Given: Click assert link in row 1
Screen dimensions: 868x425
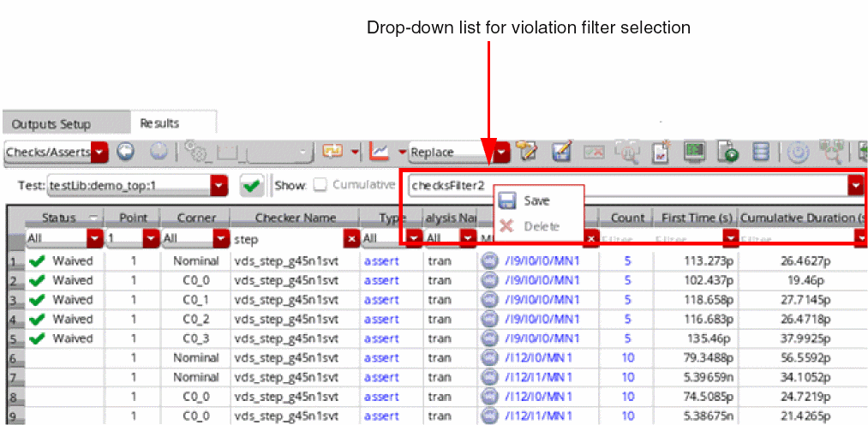Looking at the screenshot, I should click(381, 260).
